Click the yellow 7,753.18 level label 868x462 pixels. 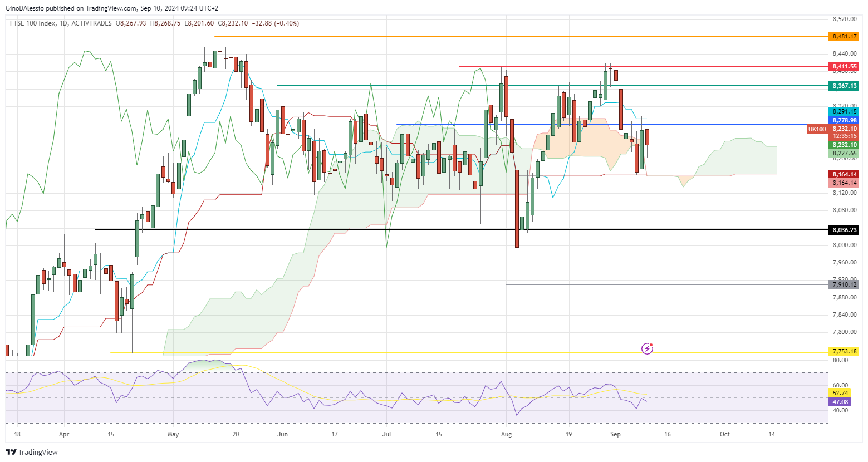pos(844,351)
